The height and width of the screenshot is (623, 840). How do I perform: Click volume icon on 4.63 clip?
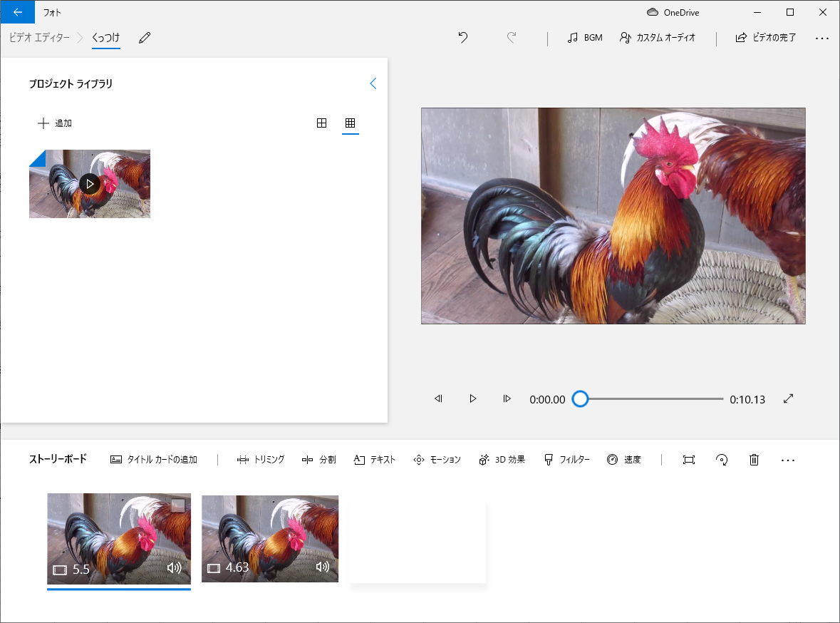pyautogui.click(x=323, y=567)
